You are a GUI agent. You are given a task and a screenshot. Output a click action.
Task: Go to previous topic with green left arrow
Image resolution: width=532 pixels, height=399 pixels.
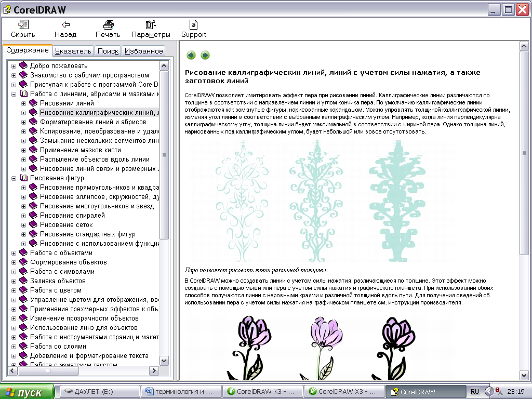[x=191, y=55]
